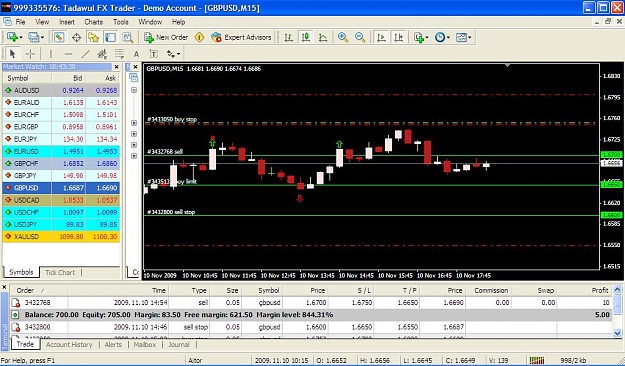Open the Arrows drawing dropdown

[173, 53]
